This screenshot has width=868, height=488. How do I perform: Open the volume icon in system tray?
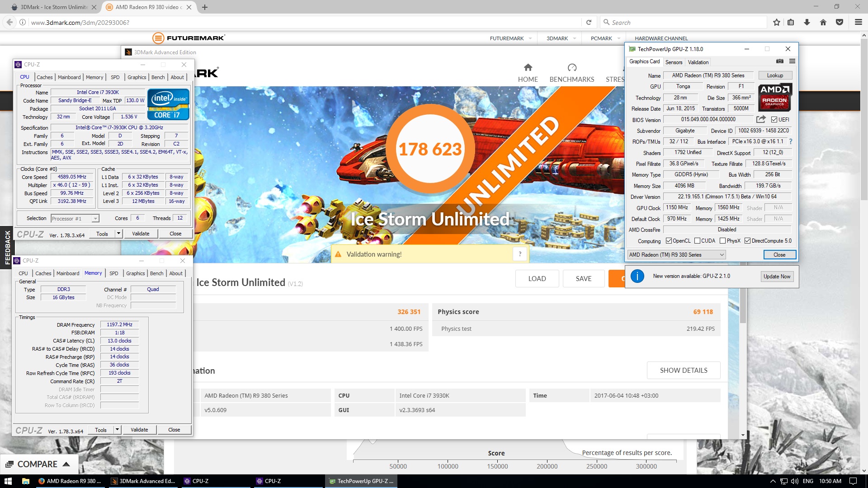tap(794, 481)
